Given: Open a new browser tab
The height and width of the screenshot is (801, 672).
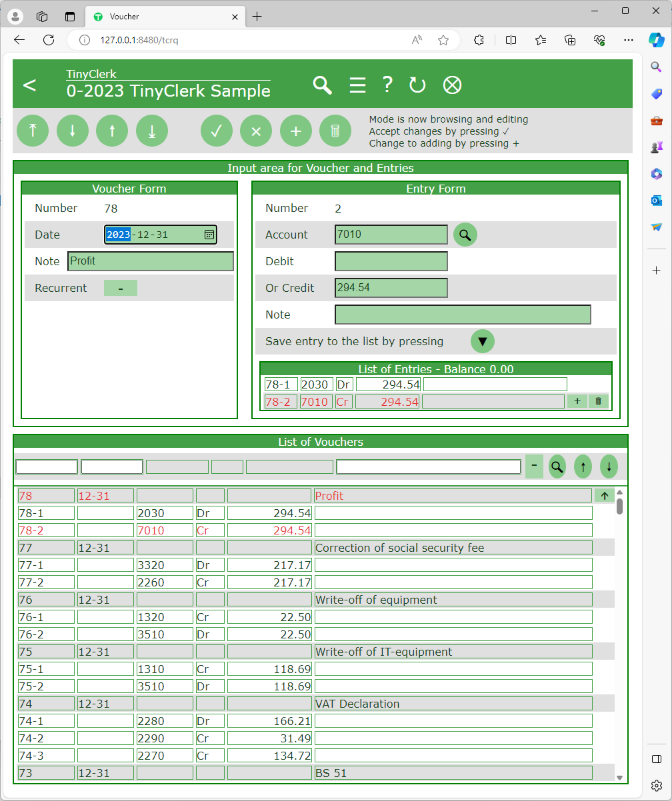Looking at the screenshot, I should click(x=257, y=16).
